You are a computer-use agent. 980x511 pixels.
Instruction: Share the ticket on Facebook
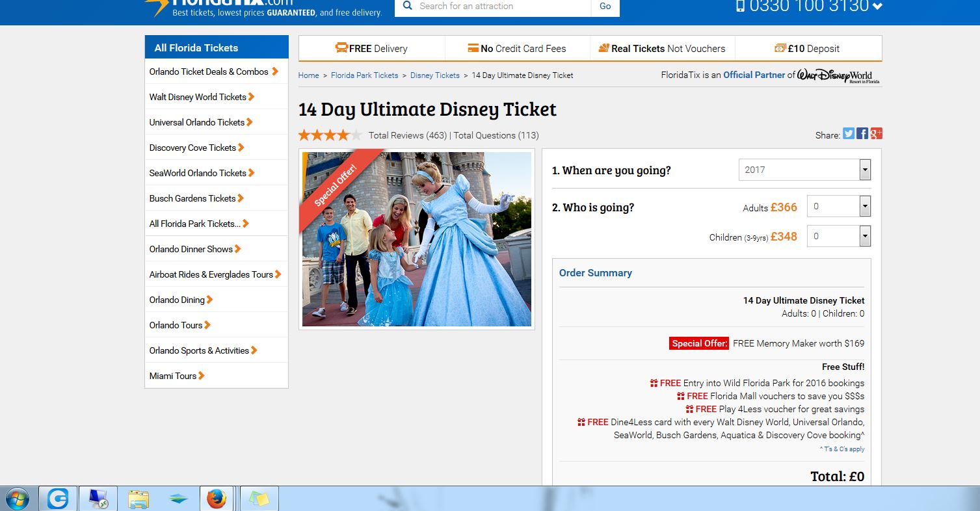click(862, 133)
